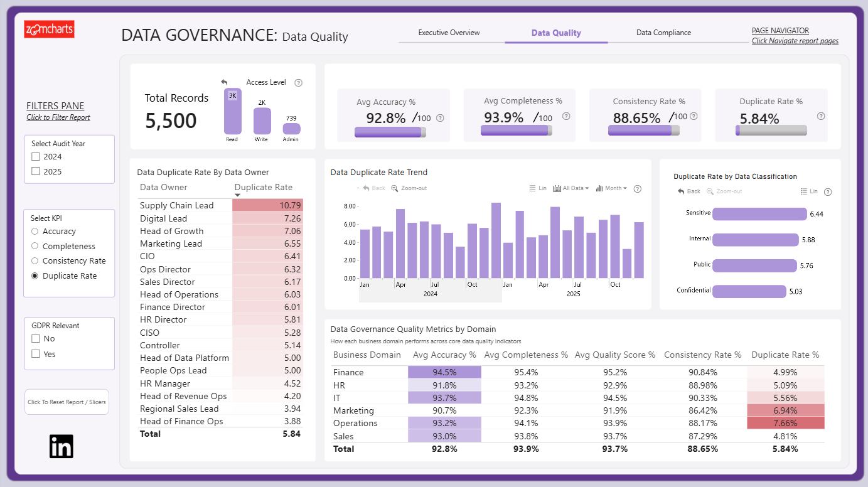Image resolution: width=868 pixels, height=487 pixels.
Task: Toggle Lin scale on Duplicate Rate Trend chart
Action: coord(538,188)
